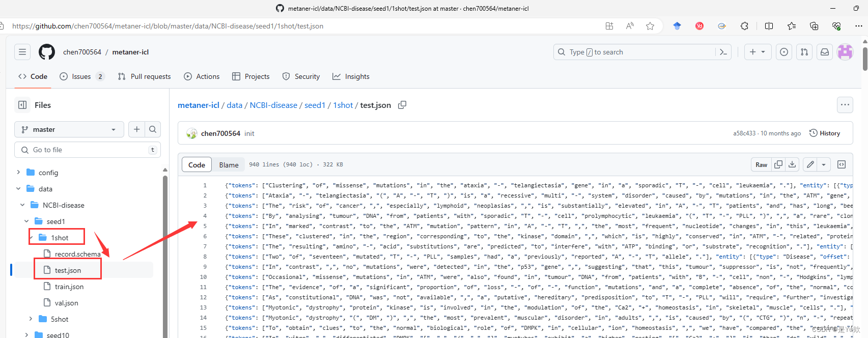Expand the seed10 folder
The image size is (868, 338).
click(x=26, y=335)
